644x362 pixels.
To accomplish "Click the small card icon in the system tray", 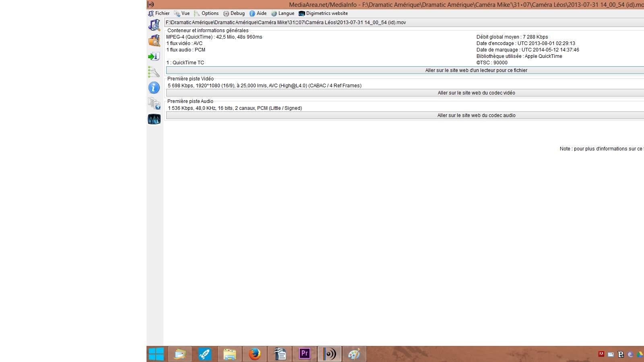I will pyautogui.click(x=611, y=354).
